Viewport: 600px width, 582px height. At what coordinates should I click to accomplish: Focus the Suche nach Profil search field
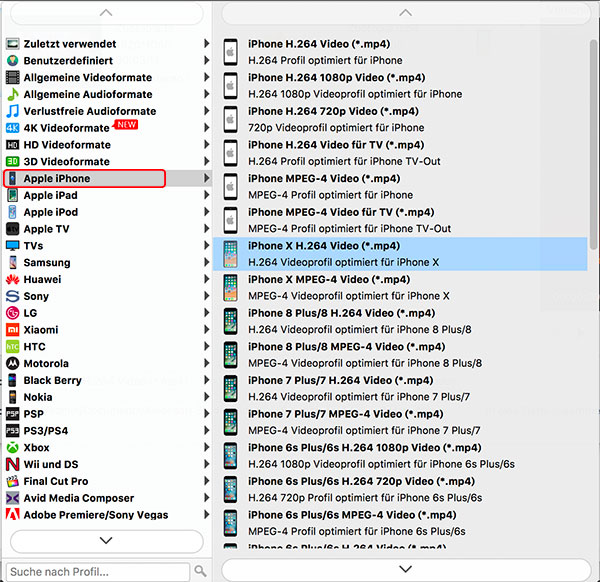tap(98, 572)
